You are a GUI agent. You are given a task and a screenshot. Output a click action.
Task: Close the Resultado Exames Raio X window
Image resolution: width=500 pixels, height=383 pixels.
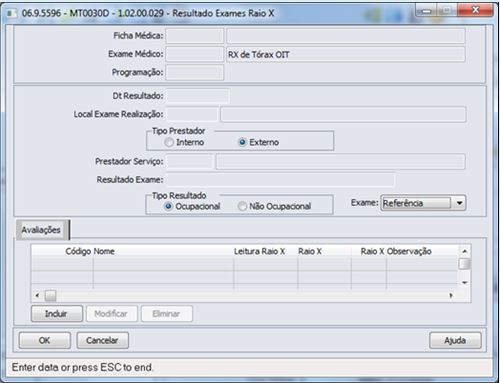coord(476,11)
